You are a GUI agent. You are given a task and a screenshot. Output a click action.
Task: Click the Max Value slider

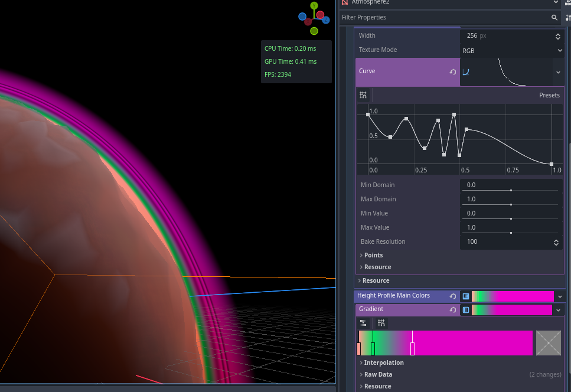point(510,233)
